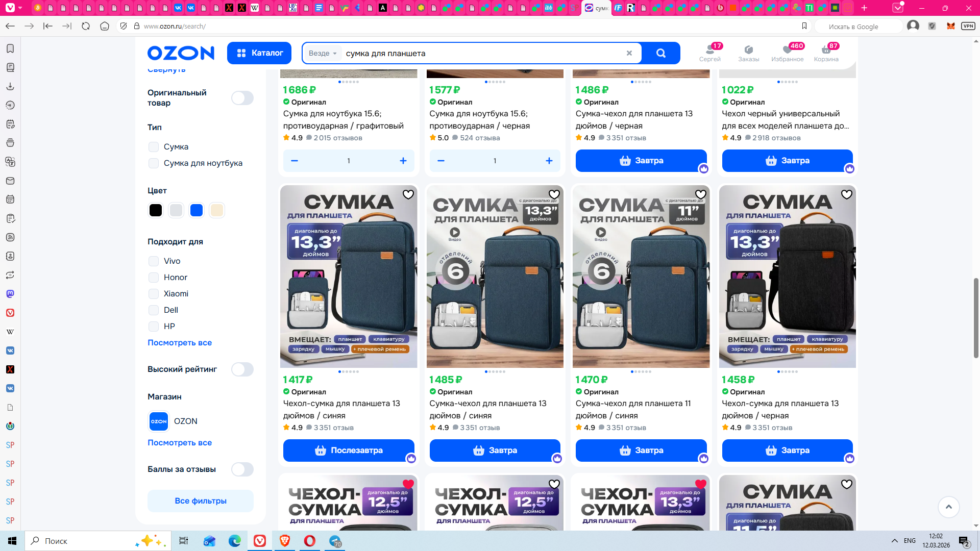This screenshot has height=551, width=980.
Task: Open Избранное favorites in header
Action: coord(787,53)
